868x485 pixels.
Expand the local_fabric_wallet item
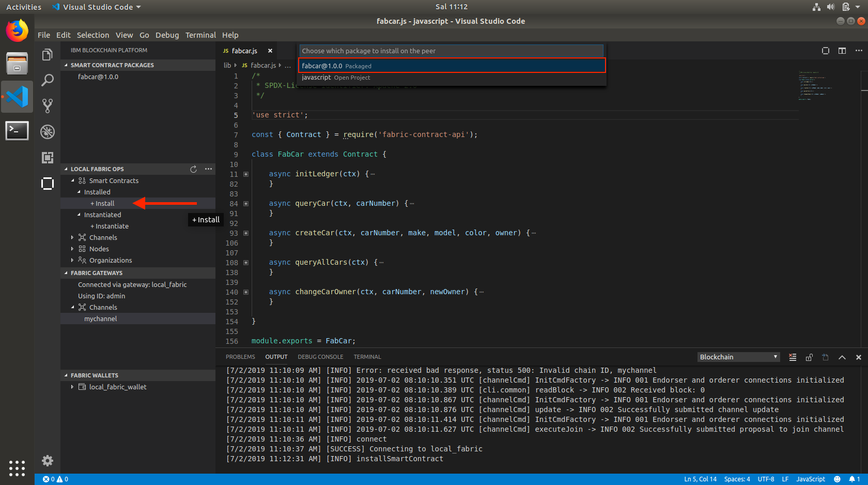pos(72,387)
